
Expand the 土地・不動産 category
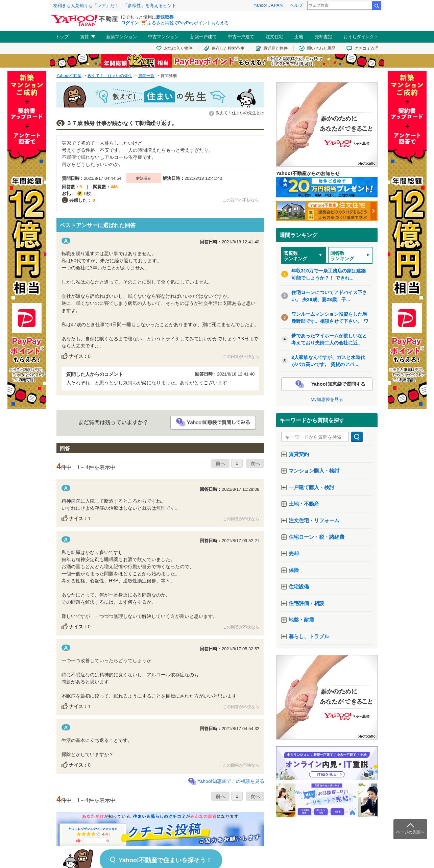[284, 504]
